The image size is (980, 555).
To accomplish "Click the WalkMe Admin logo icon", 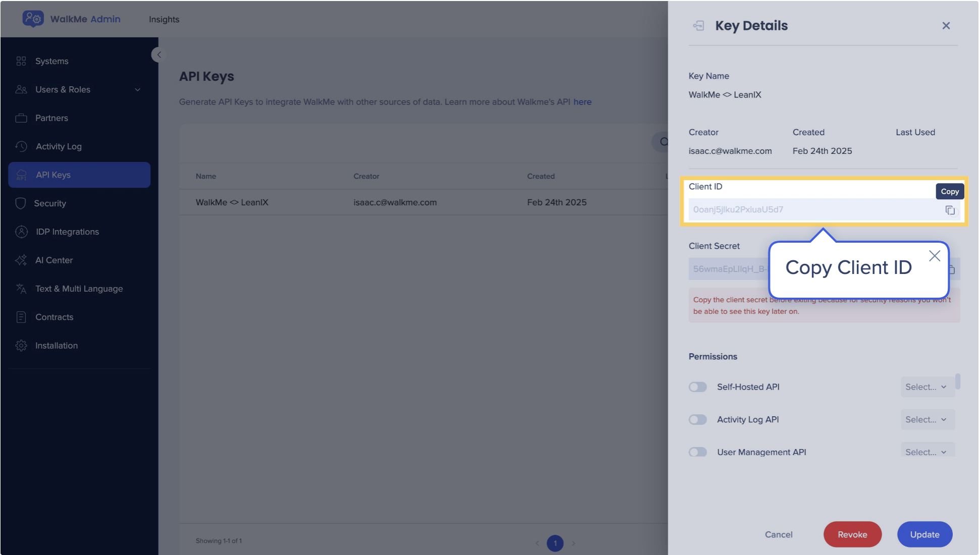I will (33, 19).
